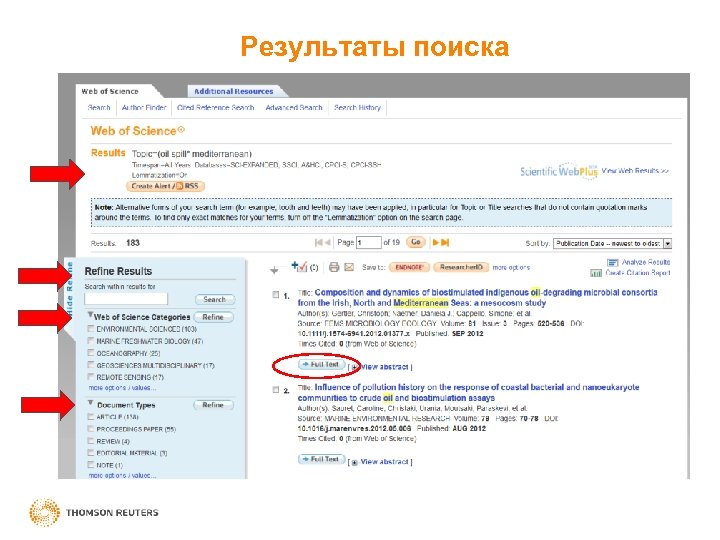Click the Analyze Results link text
The image size is (720, 540).
(x=646, y=262)
